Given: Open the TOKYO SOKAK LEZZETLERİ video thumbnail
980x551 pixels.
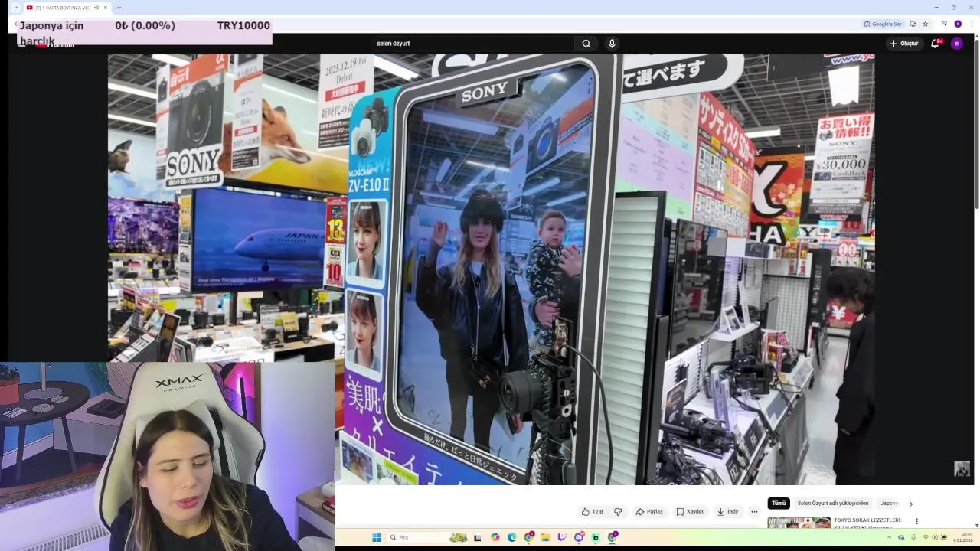Looking at the screenshot, I should pyautogui.click(x=799, y=523).
